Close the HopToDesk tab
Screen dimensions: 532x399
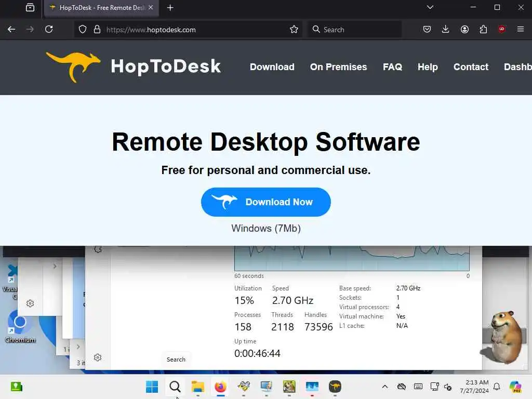click(151, 7)
